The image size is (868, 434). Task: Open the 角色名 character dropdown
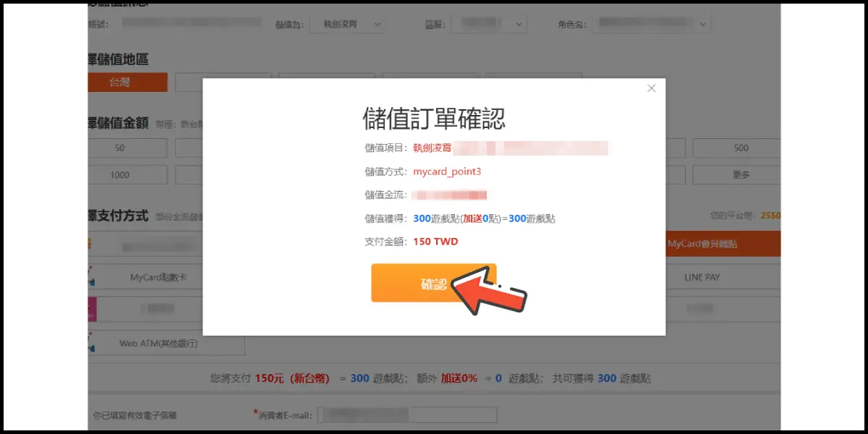pyautogui.click(x=652, y=24)
